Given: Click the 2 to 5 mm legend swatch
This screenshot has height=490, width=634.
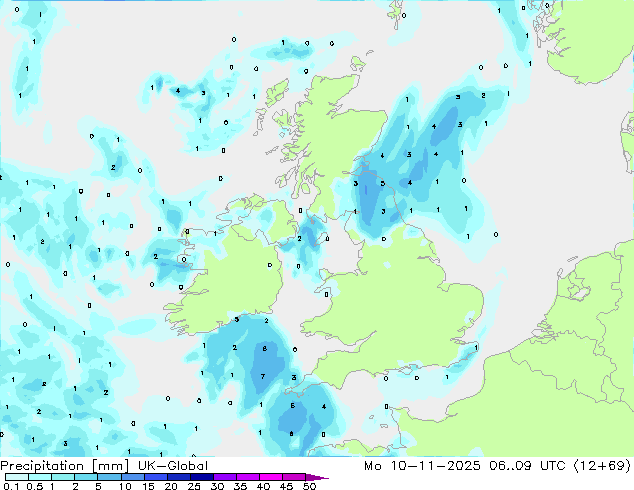Looking at the screenshot, I should [86, 477].
